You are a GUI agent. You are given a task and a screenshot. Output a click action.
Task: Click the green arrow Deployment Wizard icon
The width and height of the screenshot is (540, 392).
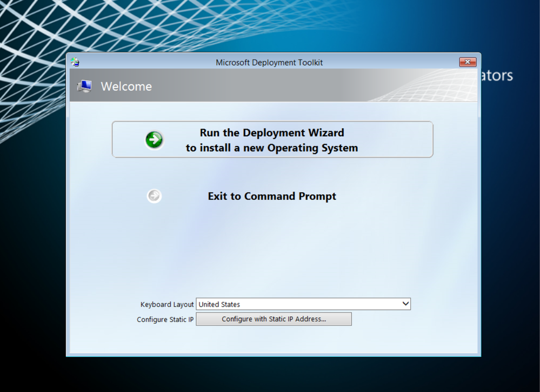pyautogui.click(x=154, y=140)
